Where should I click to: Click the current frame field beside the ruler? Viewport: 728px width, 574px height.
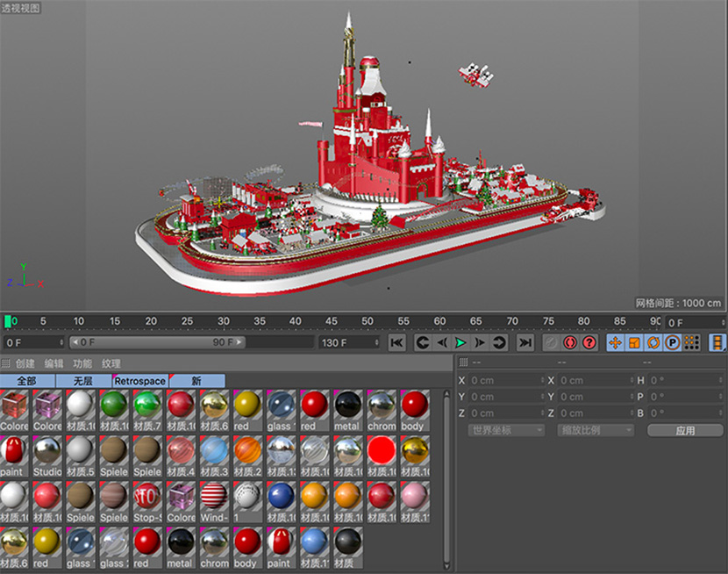(x=695, y=322)
